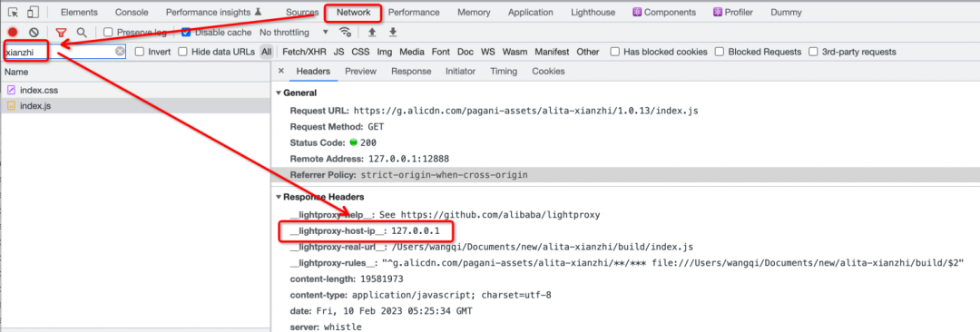
Task: Uncheck Disable cache checkbox
Action: pyautogui.click(x=186, y=33)
